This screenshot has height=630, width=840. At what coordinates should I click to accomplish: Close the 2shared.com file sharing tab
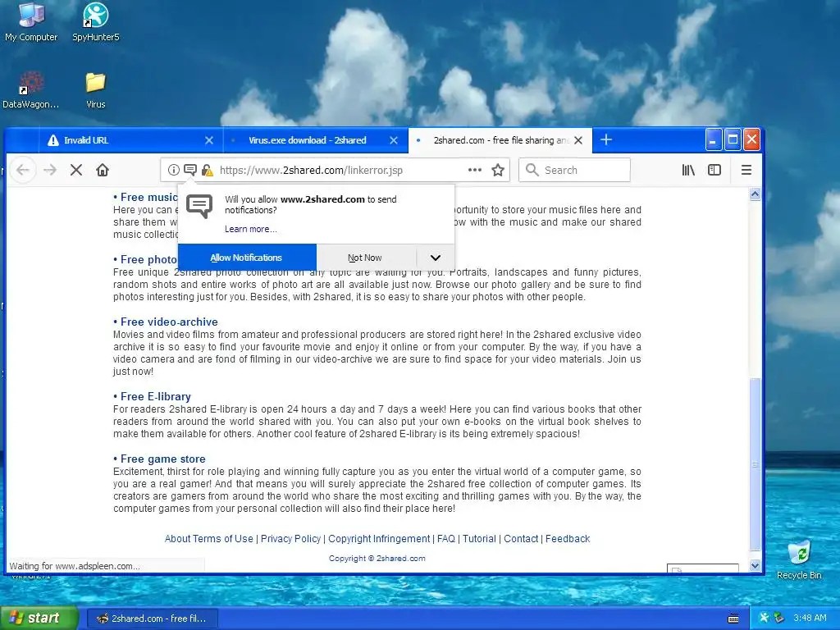578,140
